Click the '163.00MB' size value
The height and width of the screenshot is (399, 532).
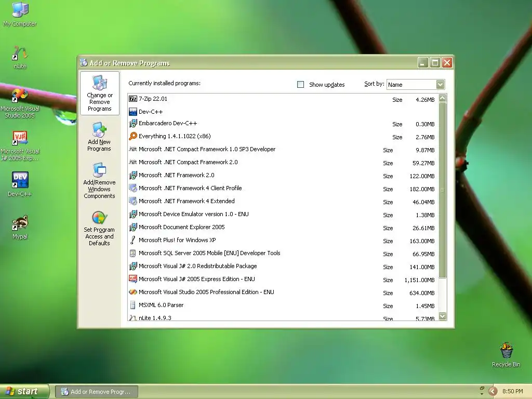pyautogui.click(x=422, y=241)
